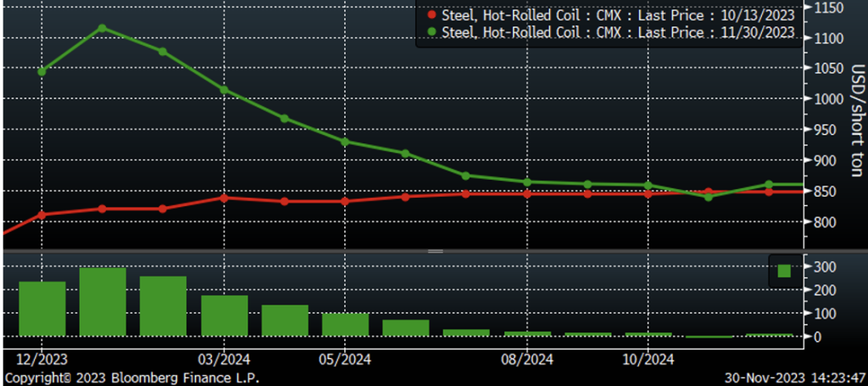868x386 pixels.
Task: Select the tallest green bar in the lower panel
Action: click(102, 301)
